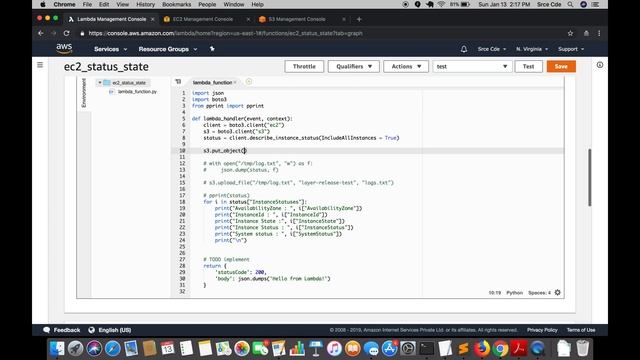
Task: Open the hamburger side menu
Action: pyautogui.click(x=40, y=65)
